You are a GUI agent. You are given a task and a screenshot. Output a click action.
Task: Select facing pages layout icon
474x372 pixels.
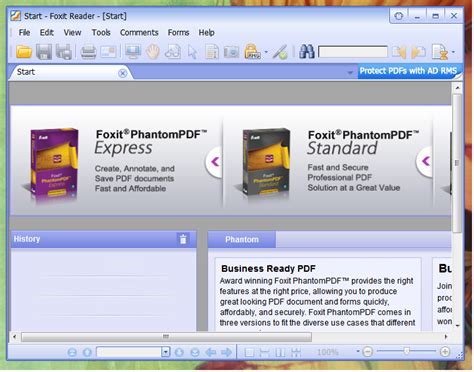(280, 352)
